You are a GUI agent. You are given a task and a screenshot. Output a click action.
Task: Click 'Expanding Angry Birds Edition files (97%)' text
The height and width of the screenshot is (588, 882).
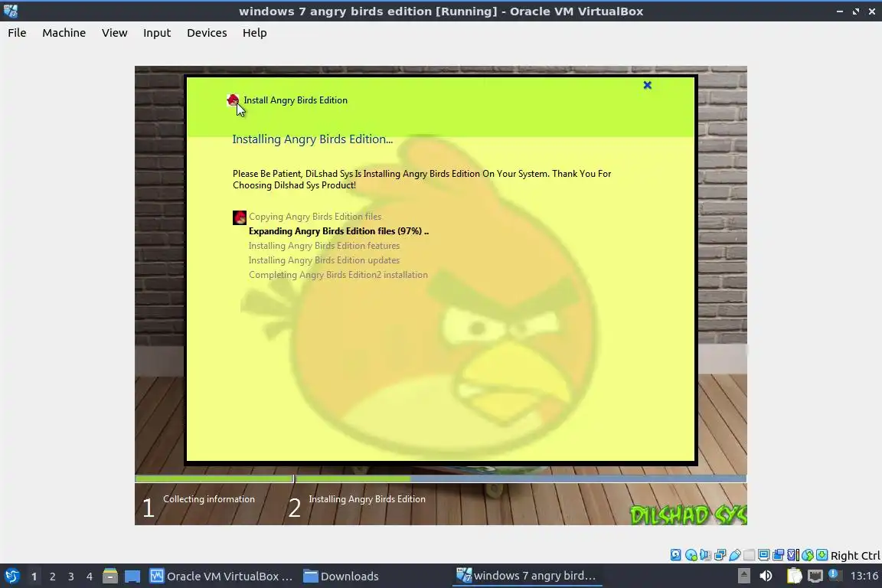click(338, 231)
